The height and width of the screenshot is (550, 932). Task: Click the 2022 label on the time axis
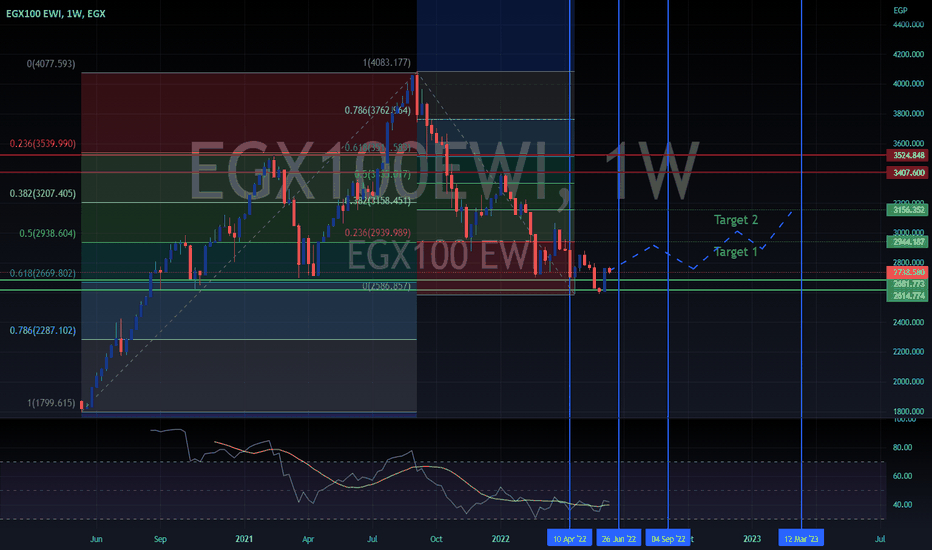[x=500, y=539]
